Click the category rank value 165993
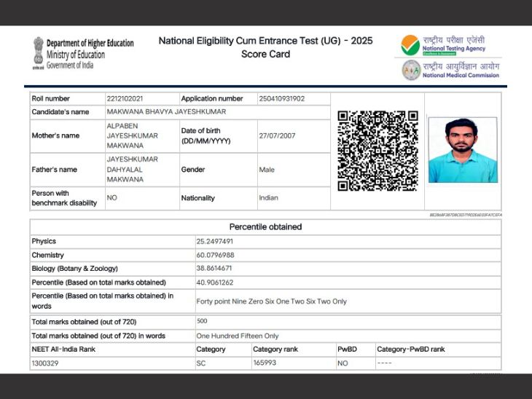The image size is (532, 399). click(265, 363)
